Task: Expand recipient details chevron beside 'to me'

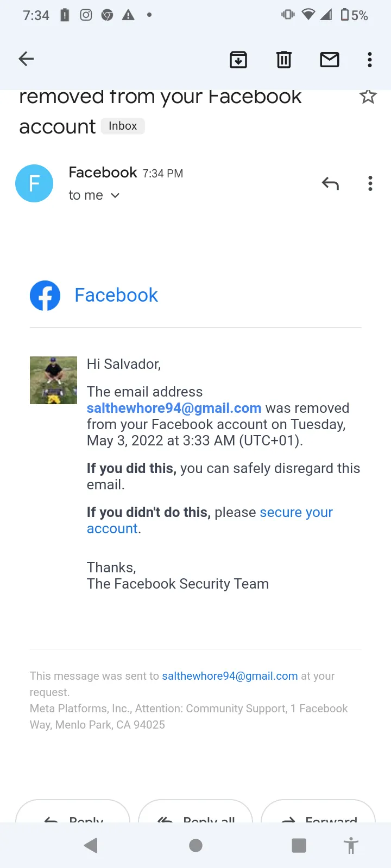Action: (x=115, y=195)
